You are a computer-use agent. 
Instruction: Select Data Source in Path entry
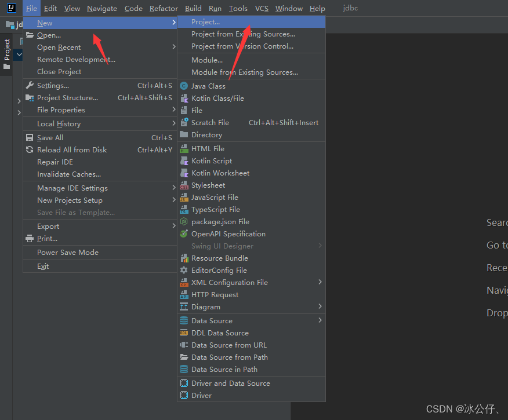tap(252, 370)
